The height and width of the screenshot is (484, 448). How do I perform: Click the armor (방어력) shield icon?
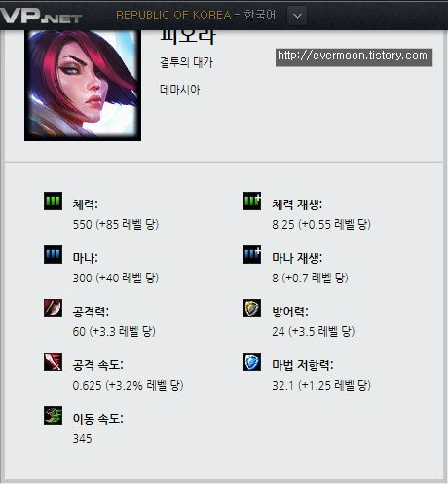click(x=251, y=308)
